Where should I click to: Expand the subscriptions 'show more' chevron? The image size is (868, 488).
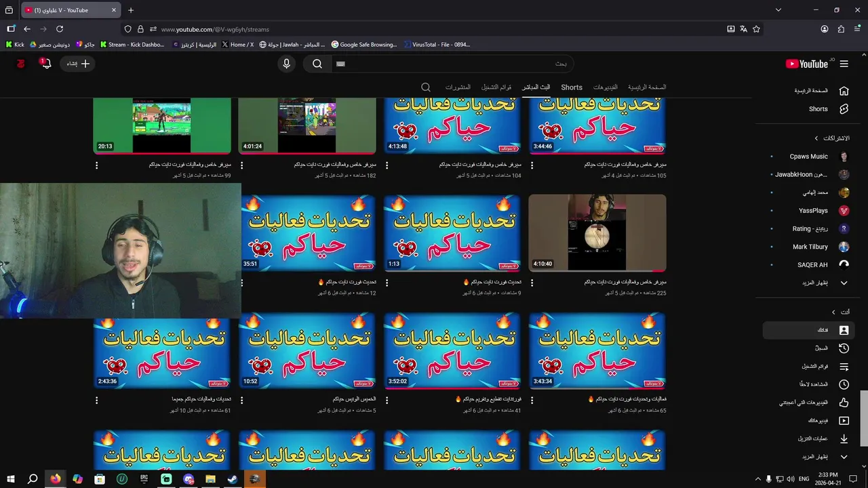coord(844,283)
